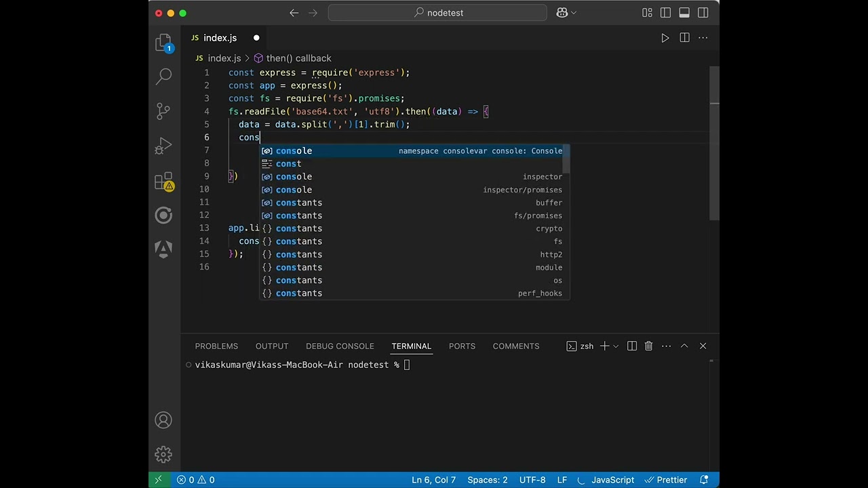This screenshot has width=868, height=488.
Task: Run the index.js file
Action: coord(665,38)
